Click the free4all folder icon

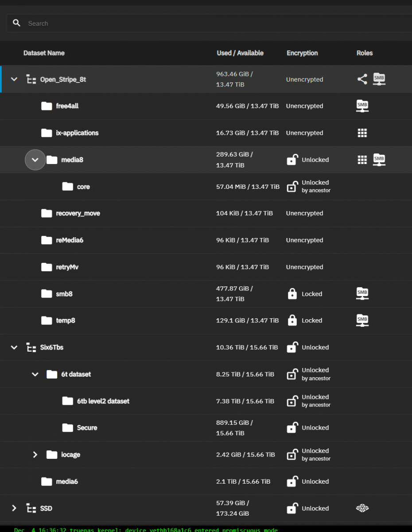pyautogui.click(x=47, y=106)
